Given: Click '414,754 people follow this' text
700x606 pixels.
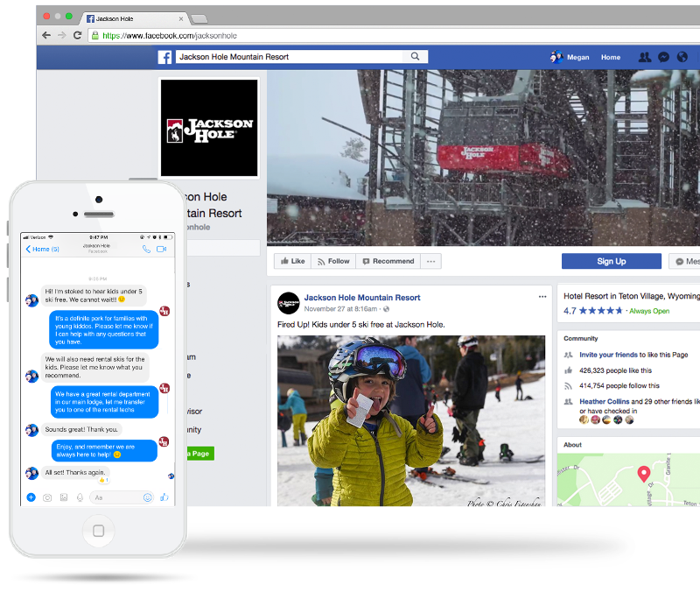Looking at the screenshot, I should [619, 385].
